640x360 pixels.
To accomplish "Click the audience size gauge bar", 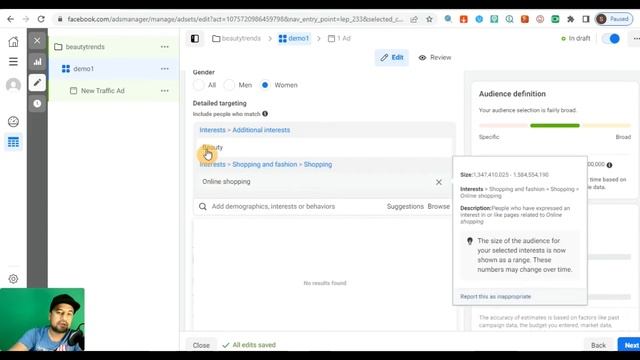I will pos(555,125).
